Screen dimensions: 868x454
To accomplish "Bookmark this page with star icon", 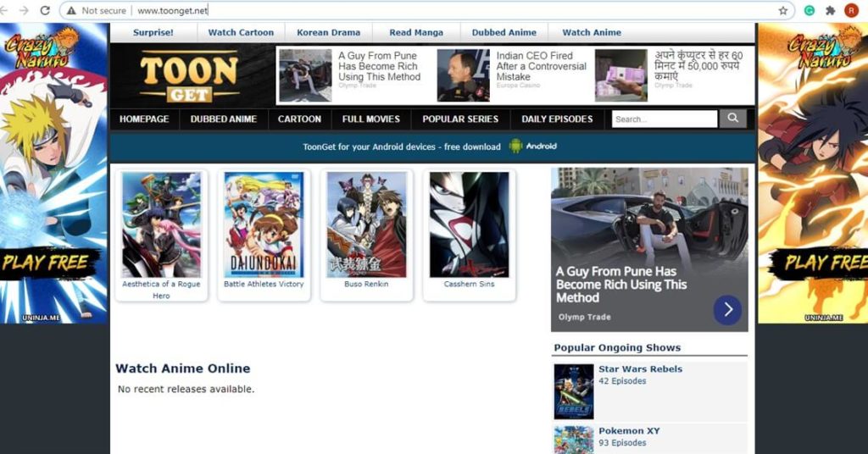I will click(x=783, y=10).
